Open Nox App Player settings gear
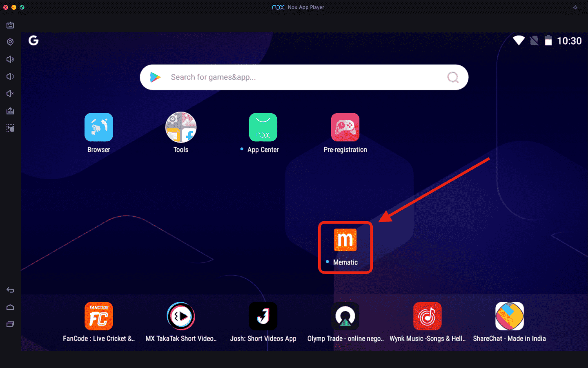 [x=575, y=7]
